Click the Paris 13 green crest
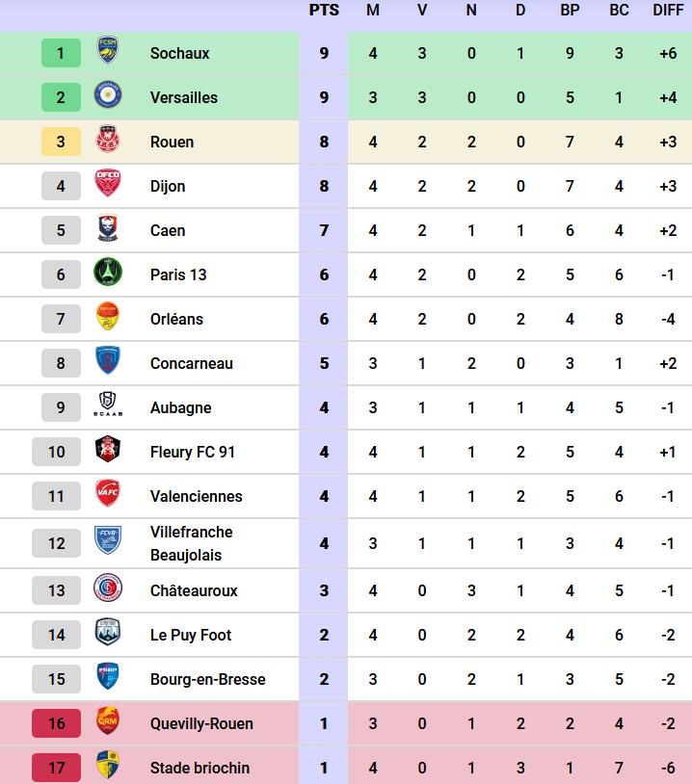Screen dimensions: 692x784 tap(107, 274)
